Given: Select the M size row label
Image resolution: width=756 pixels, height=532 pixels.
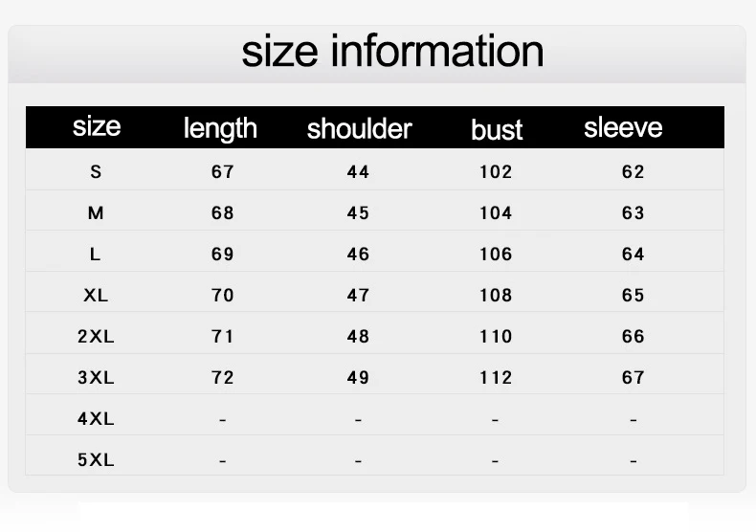Looking at the screenshot, I should click(96, 212).
